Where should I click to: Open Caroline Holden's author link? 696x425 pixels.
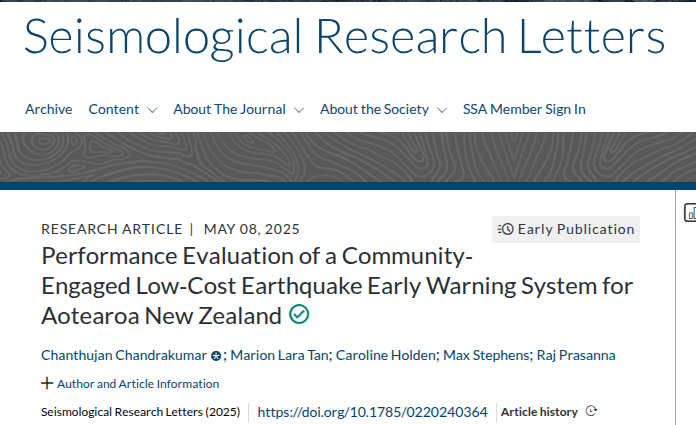coord(386,355)
